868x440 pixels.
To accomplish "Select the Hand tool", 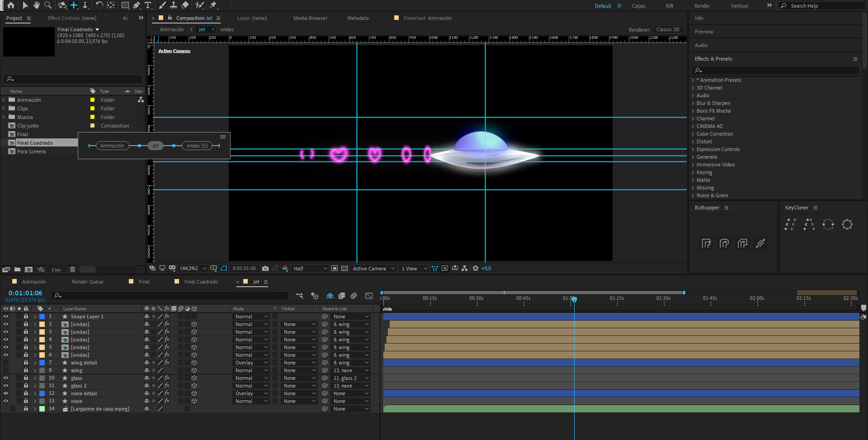I will tap(36, 5).
